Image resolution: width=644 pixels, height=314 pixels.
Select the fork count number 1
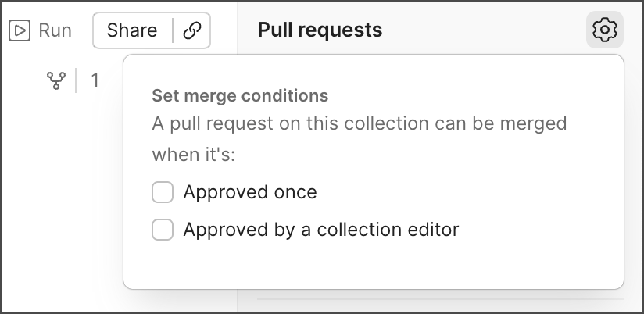95,80
